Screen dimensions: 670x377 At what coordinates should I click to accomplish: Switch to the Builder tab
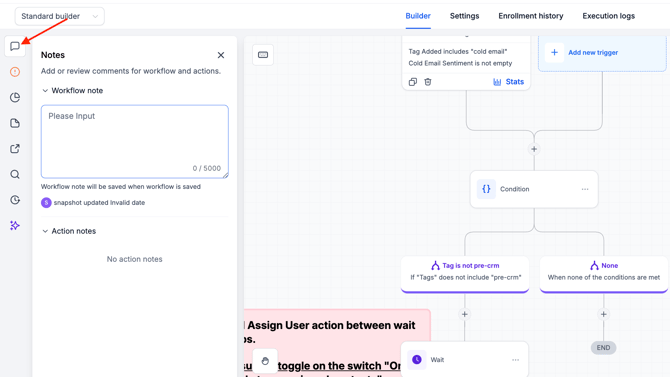click(x=418, y=16)
